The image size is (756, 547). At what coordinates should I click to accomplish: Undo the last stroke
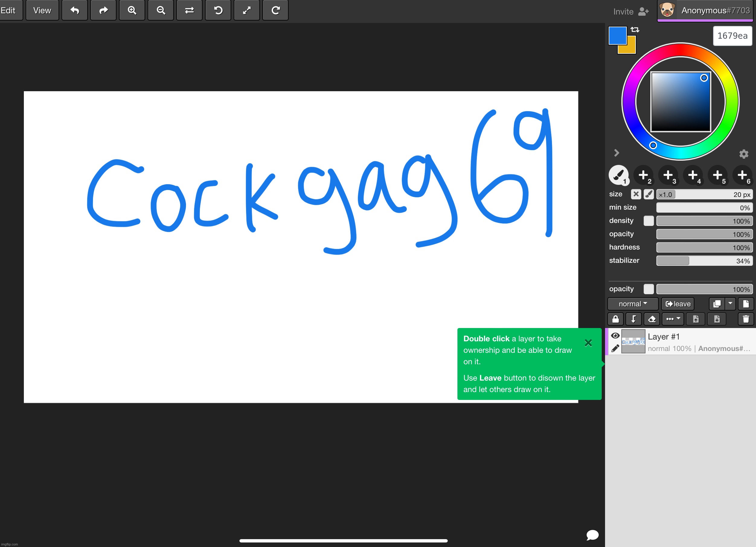[75, 10]
